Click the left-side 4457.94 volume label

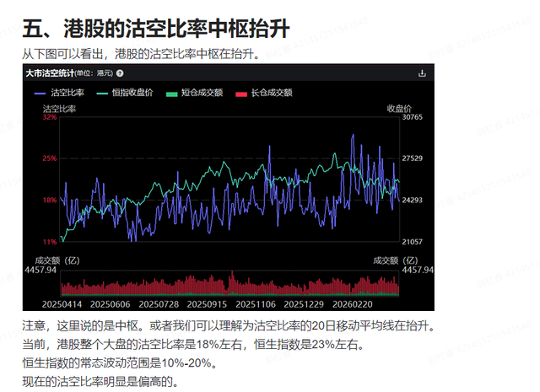point(40,270)
